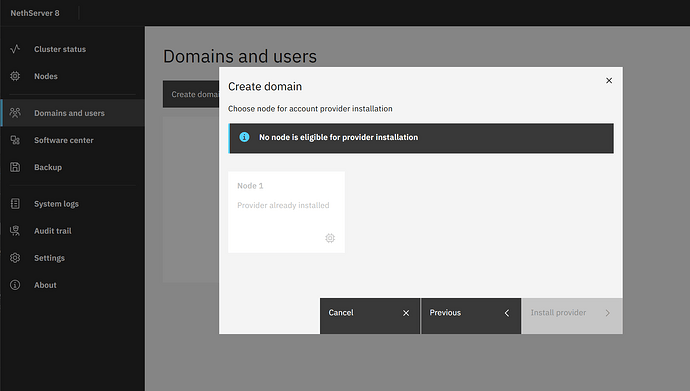Viewport: 690px width, 391px height.
Task: Click the Audit trail icon
Action: click(x=15, y=230)
